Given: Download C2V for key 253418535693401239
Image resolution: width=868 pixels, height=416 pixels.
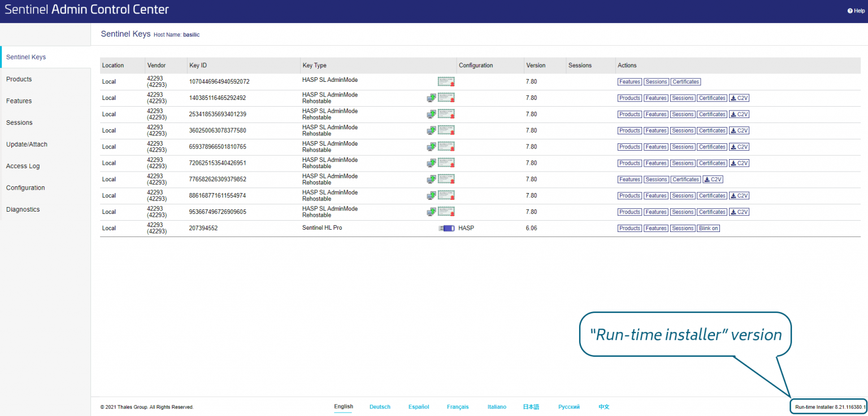Looking at the screenshot, I should click(x=739, y=115).
